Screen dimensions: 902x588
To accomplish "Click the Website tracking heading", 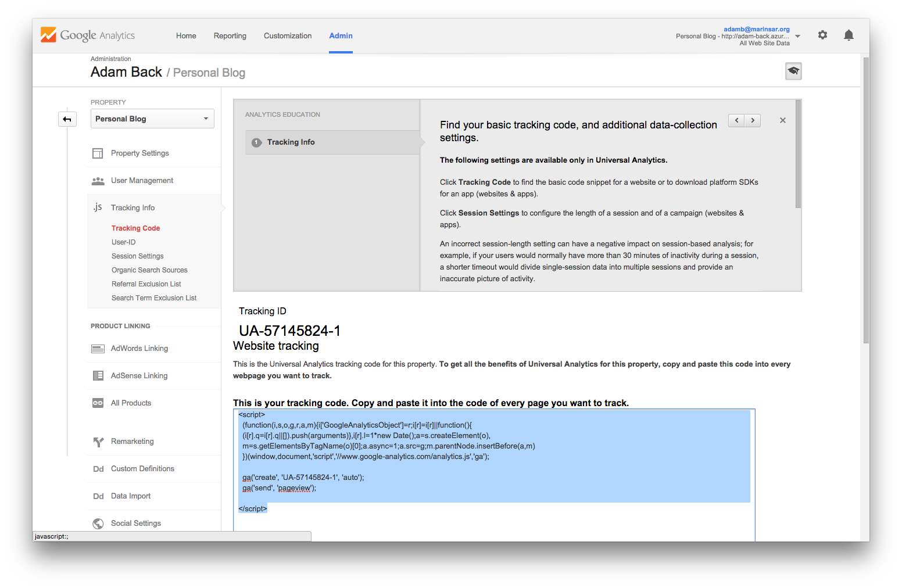I will [276, 346].
